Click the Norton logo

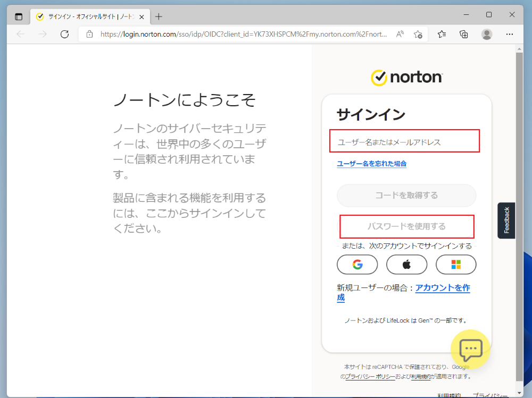(406, 78)
